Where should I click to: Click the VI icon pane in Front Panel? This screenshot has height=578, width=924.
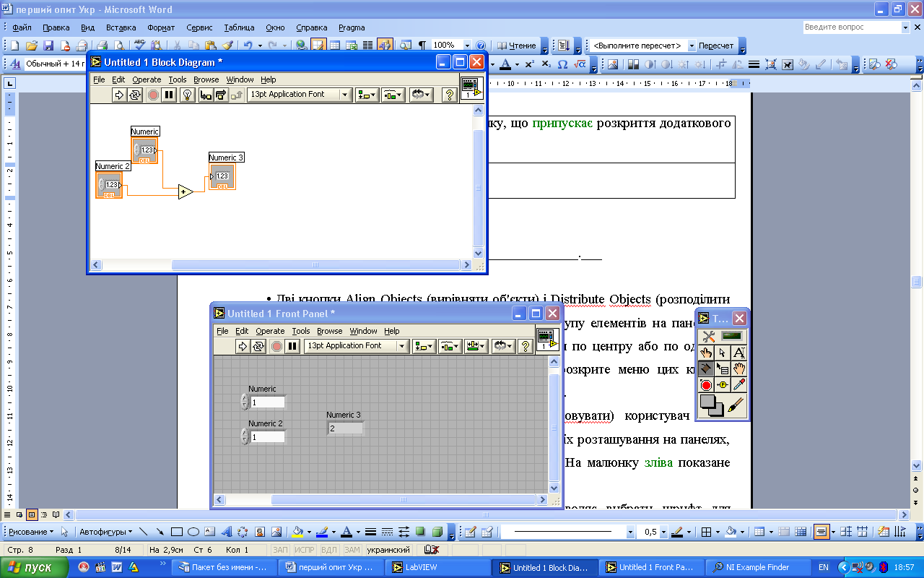tap(547, 339)
